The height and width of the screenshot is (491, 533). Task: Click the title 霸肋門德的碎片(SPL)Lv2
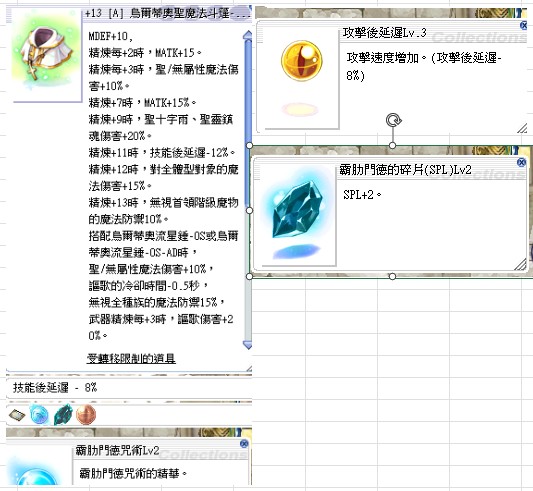point(406,170)
